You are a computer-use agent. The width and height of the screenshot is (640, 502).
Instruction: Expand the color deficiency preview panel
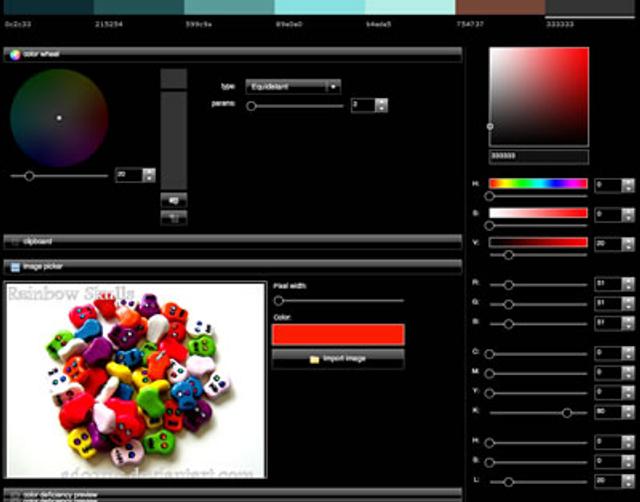tap(233, 494)
